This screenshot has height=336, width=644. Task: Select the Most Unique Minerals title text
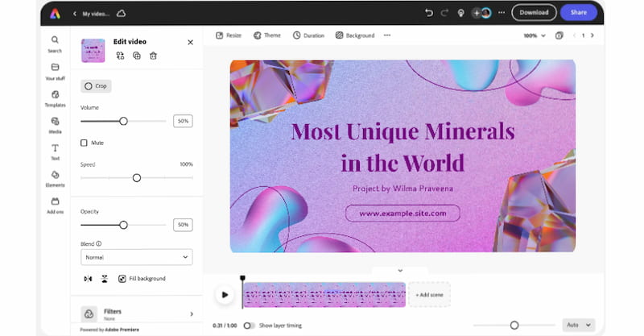pos(403,147)
